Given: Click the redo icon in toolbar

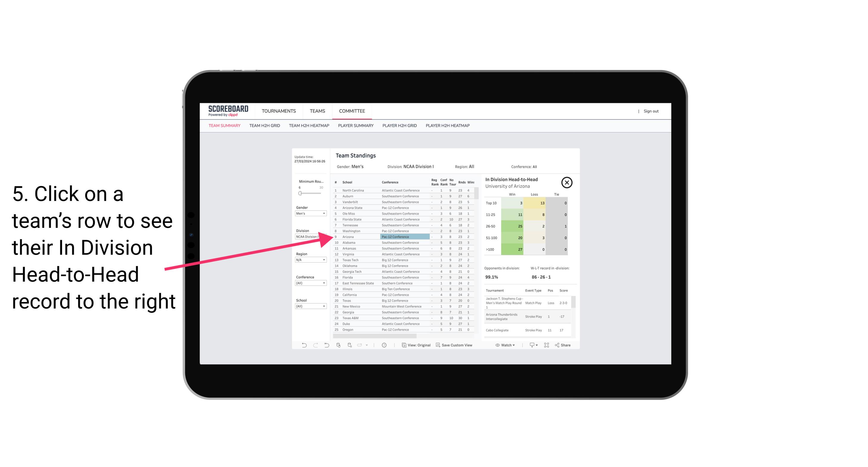Looking at the screenshot, I should click(315, 345).
